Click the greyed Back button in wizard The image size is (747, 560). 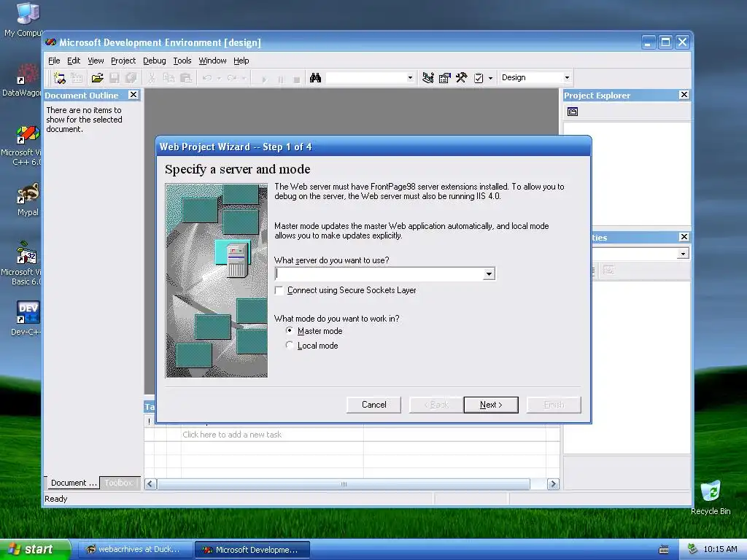coord(436,405)
